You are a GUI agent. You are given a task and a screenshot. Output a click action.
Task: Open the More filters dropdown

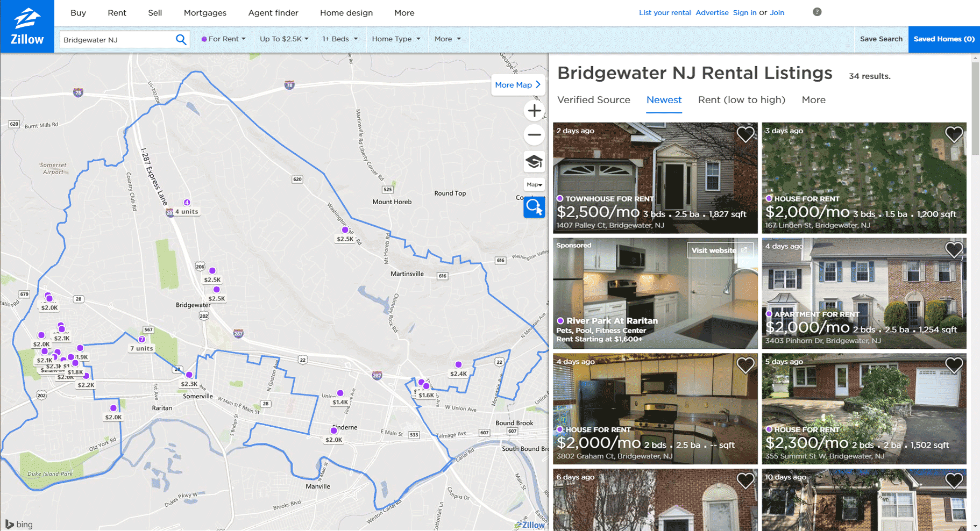[448, 39]
